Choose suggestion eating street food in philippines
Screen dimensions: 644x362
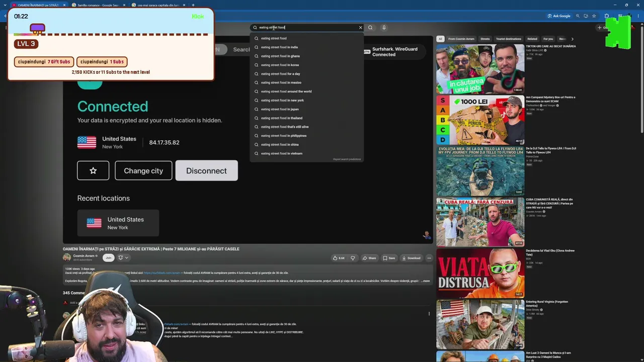click(306, 136)
